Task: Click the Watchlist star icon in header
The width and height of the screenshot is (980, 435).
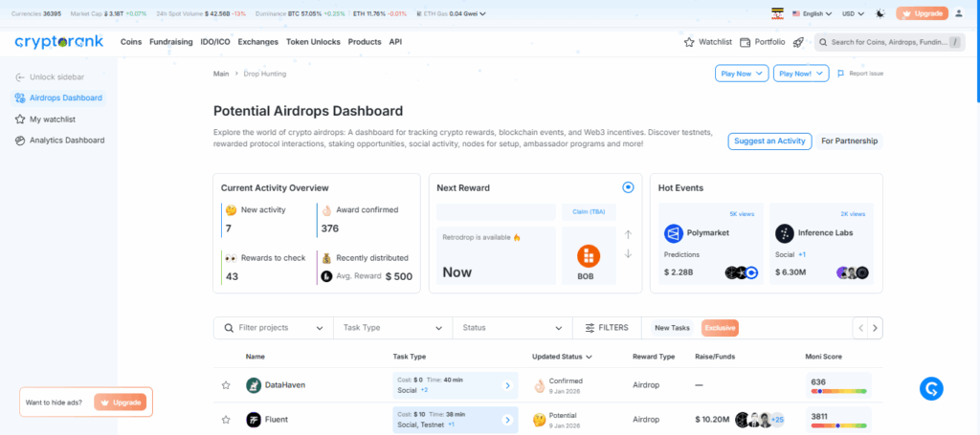Action: click(x=689, y=42)
